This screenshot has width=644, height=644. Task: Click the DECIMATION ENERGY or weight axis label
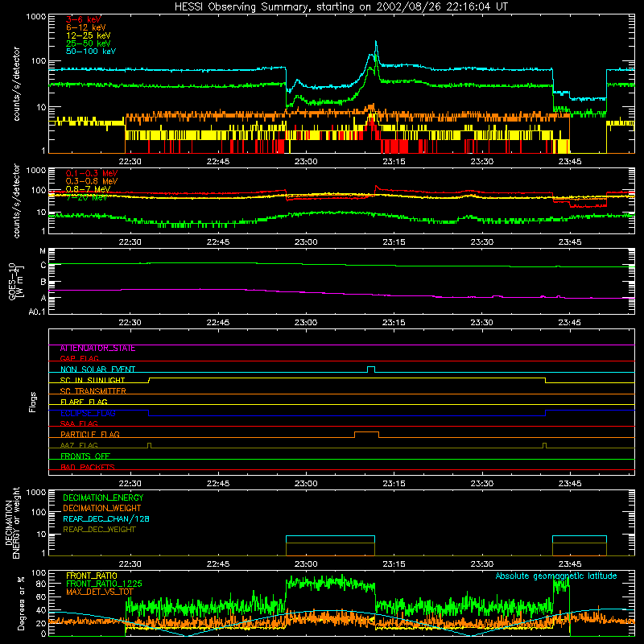(12, 522)
